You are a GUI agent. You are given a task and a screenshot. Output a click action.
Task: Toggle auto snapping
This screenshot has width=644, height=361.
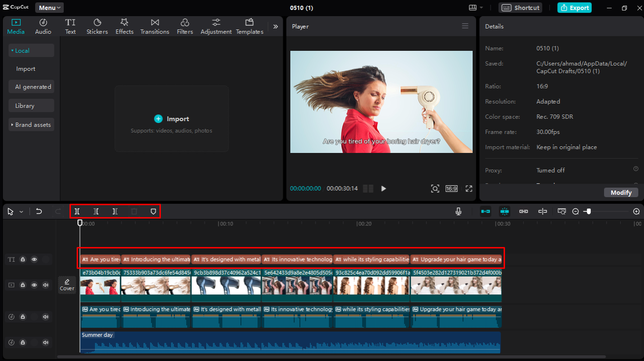[505, 212]
